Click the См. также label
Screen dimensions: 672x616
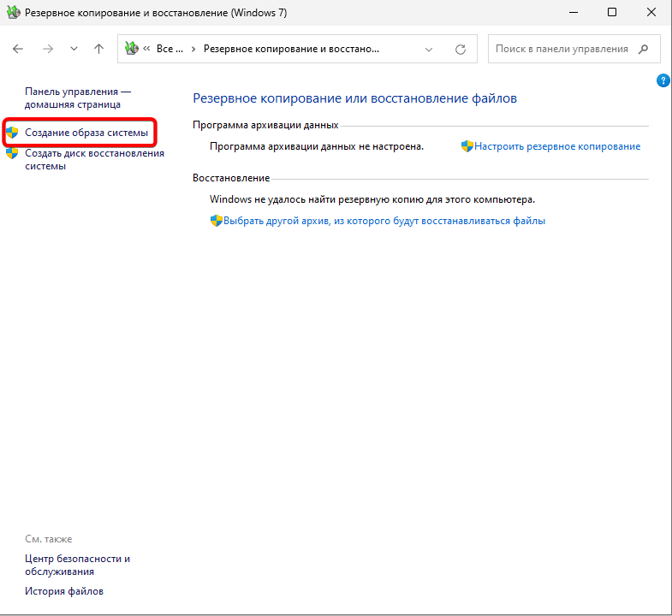49,539
